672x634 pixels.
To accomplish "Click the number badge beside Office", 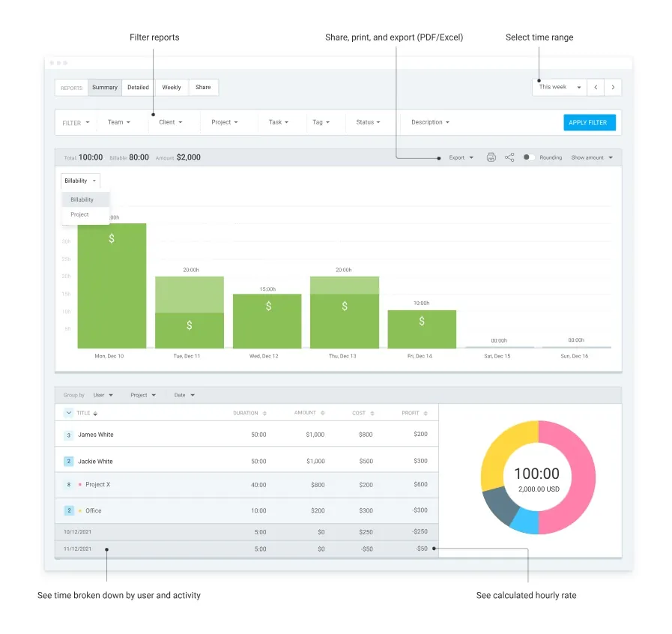I will (69, 510).
